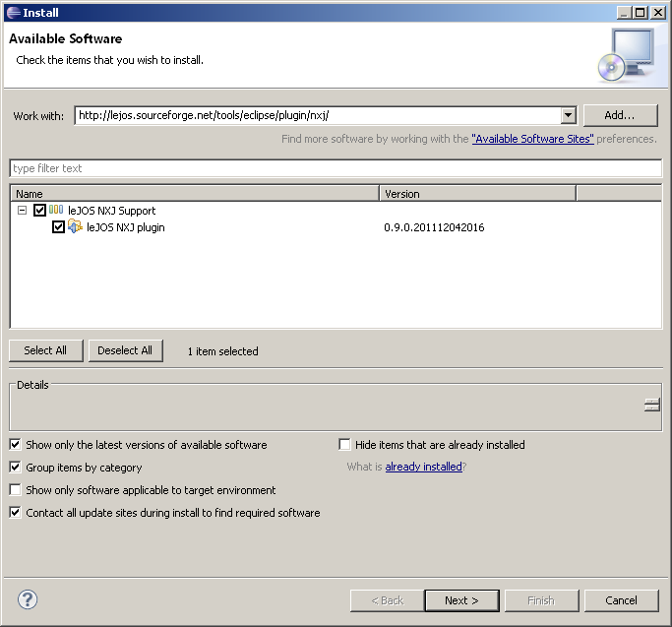
Task: Click the Select All button
Action: tap(46, 350)
